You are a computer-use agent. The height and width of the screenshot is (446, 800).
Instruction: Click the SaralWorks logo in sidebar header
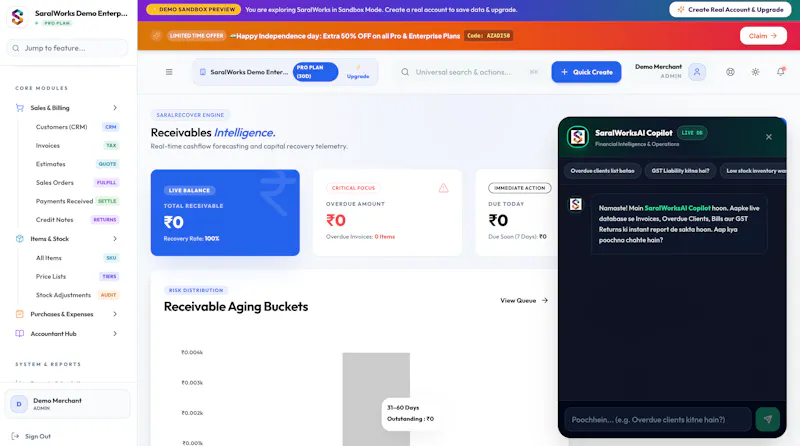pyautogui.click(x=17, y=17)
